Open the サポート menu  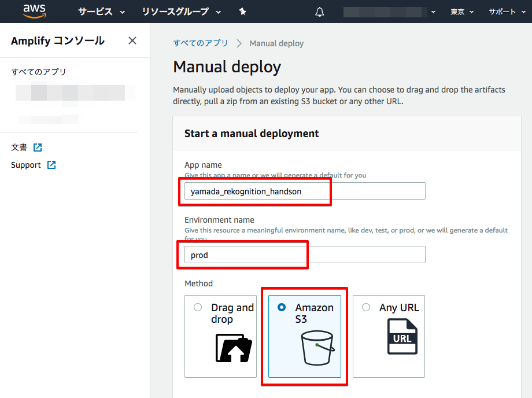[507, 12]
